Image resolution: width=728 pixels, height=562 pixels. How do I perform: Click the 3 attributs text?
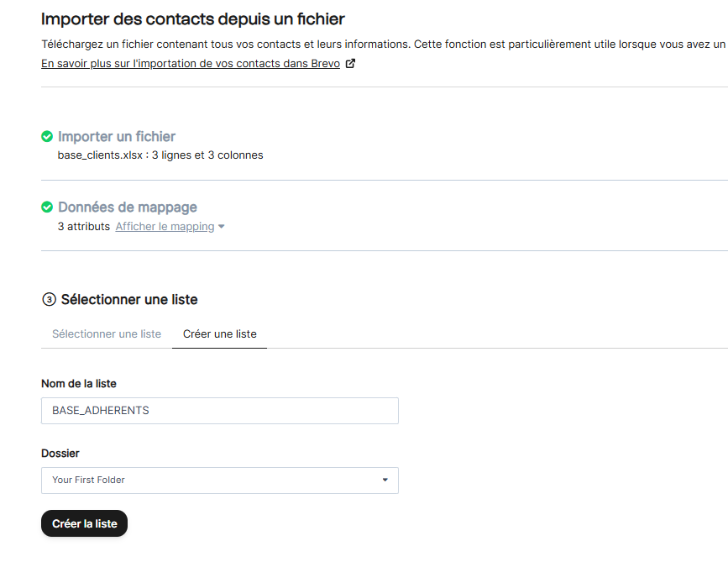click(84, 227)
